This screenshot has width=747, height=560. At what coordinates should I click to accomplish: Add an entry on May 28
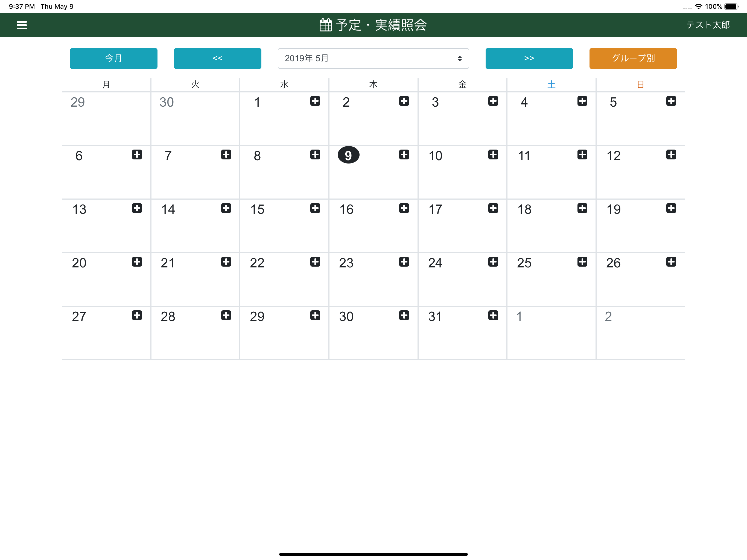[226, 316]
